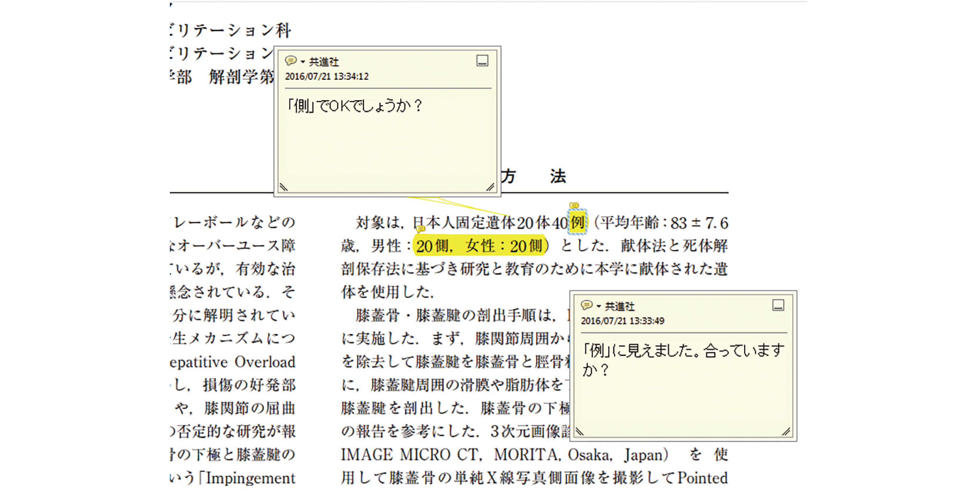Click bottom-left corner handle of lower note
980x490 pixels.
579,432
